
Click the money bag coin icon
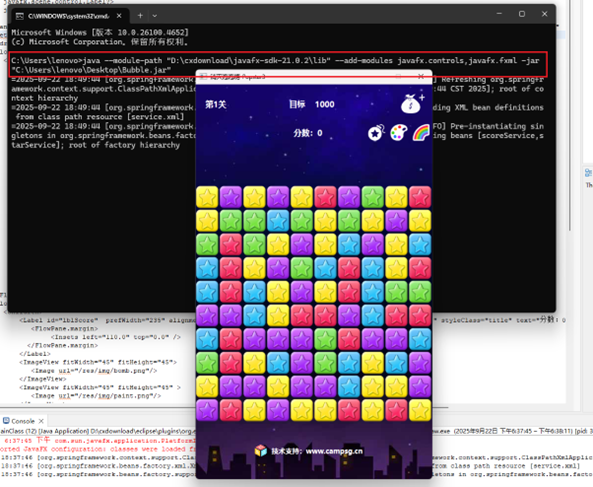(412, 104)
